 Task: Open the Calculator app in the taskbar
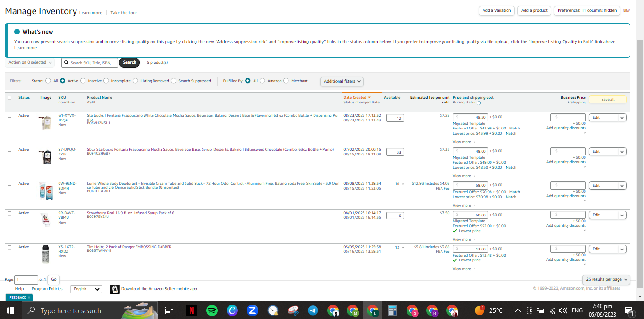392,310
